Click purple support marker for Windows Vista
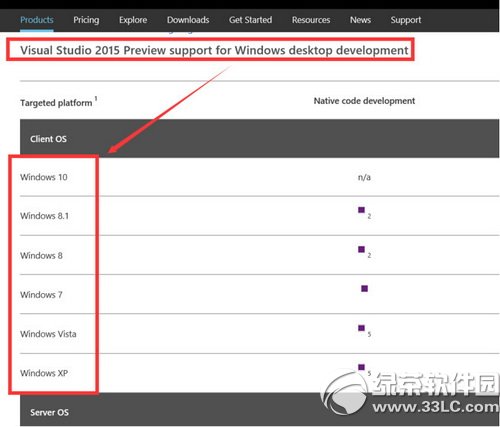 pyautogui.click(x=361, y=328)
